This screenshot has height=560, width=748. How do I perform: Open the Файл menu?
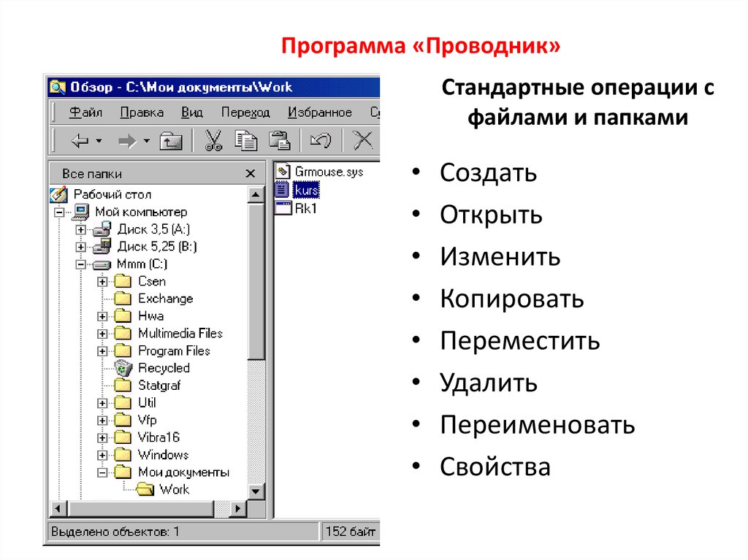pos(86,112)
